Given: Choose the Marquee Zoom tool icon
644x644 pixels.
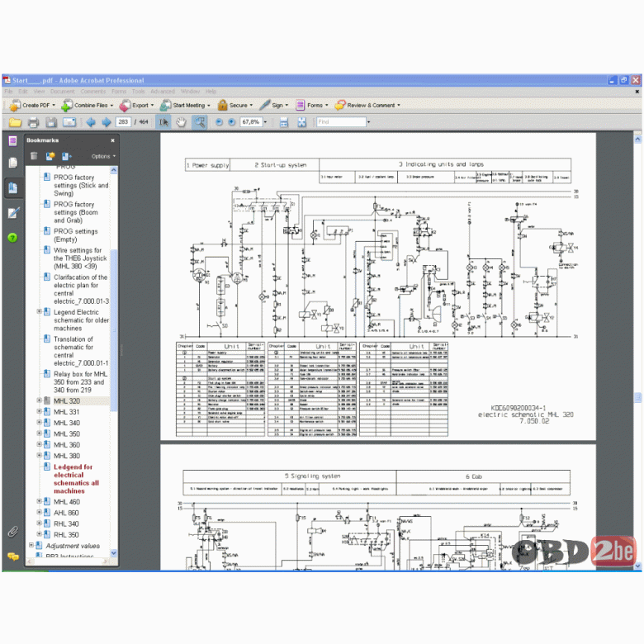Looking at the screenshot, I should coord(199,122).
